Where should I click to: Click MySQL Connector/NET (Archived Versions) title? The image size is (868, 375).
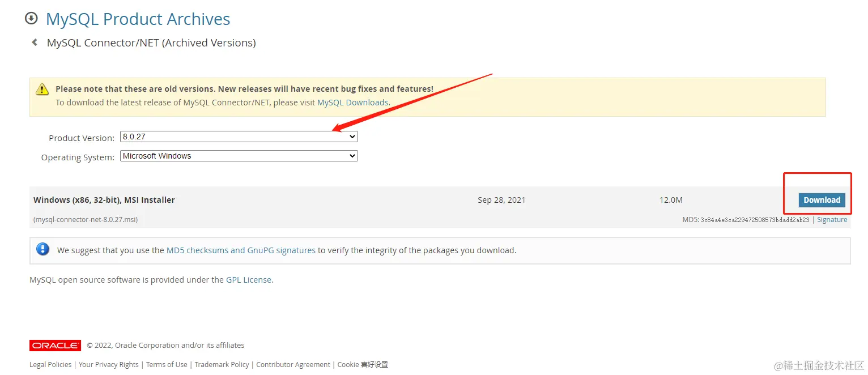point(151,43)
